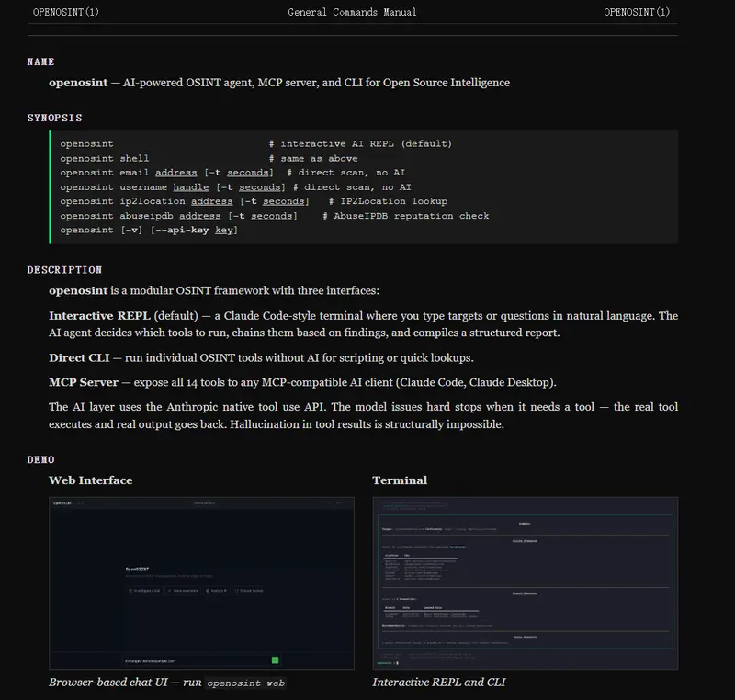Click underlined 'address' in the email command
This screenshot has width=735, height=700.
[x=175, y=173]
